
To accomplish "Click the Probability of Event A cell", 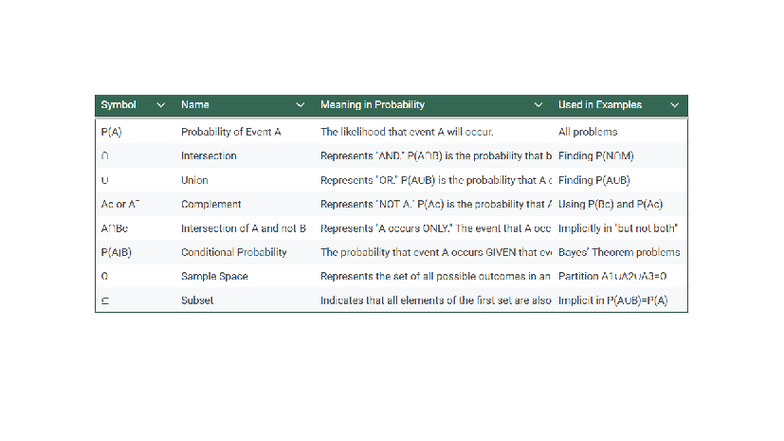I will 231,132.
